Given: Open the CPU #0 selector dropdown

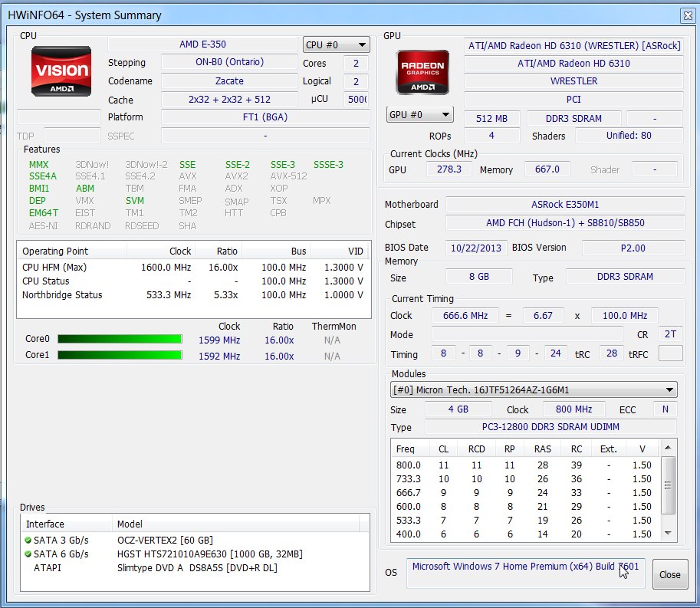Looking at the screenshot, I should [336, 44].
